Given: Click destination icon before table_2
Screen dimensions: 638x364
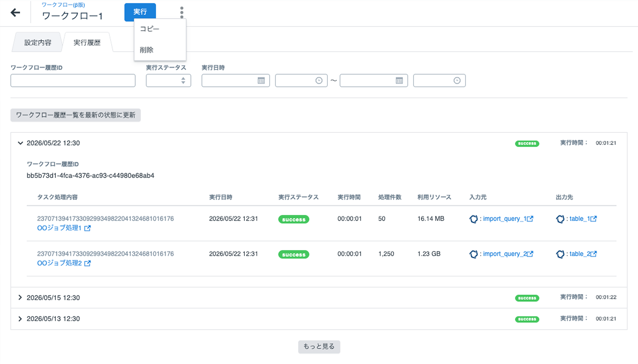Looking at the screenshot, I should point(560,254).
